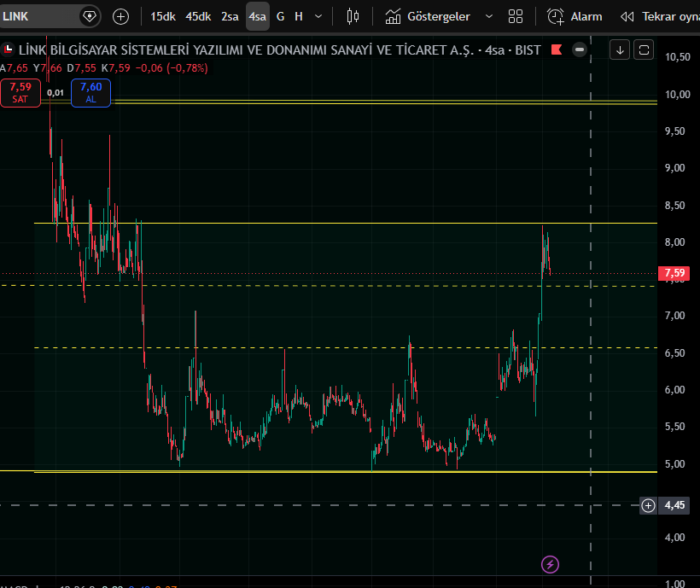
Task: Click the 4,45 crosshair price label
Action: click(x=674, y=505)
